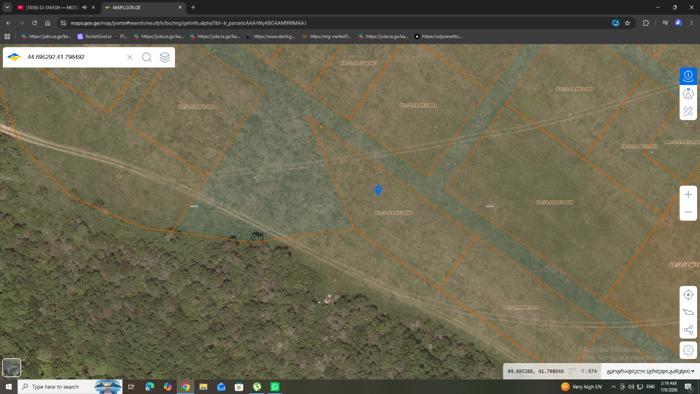This screenshot has width=700, height=394.
Task: Open Windows Start menu
Action: coord(8,386)
